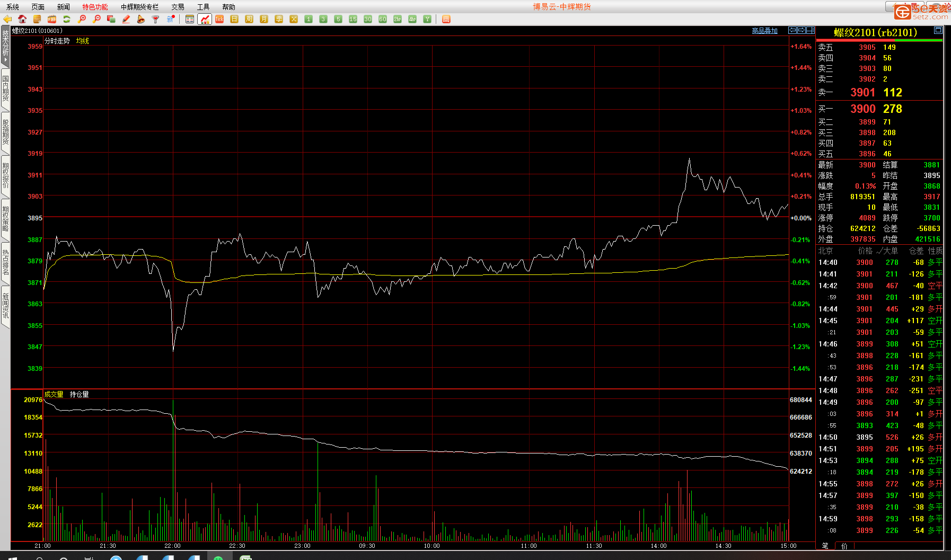Image resolution: width=951 pixels, height=560 pixels.
Task: Click the red-green overlapping windows icon
Action: coord(111,19)
